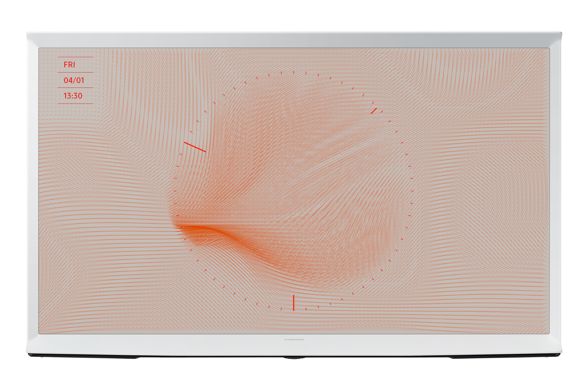588x392 pixels.
Task: Click the right white bezel of frame
Action: 556,190
